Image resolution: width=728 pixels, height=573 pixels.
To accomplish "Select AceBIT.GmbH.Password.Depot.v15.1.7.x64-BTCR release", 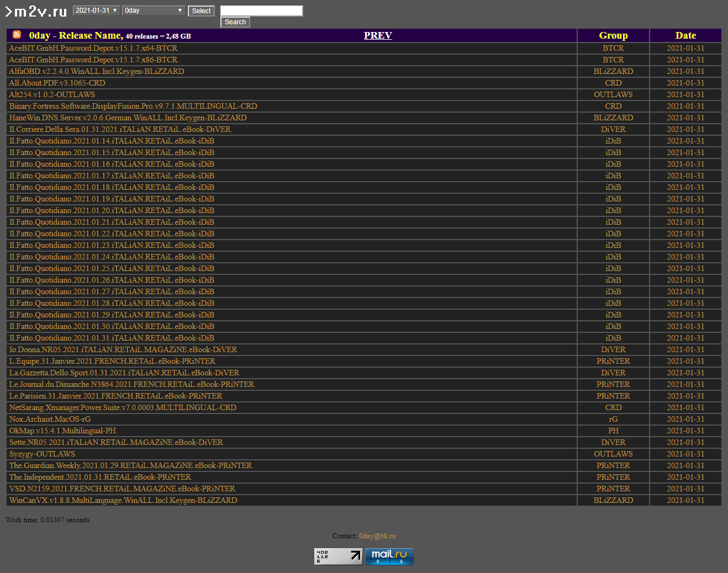I will pos(93,48).
